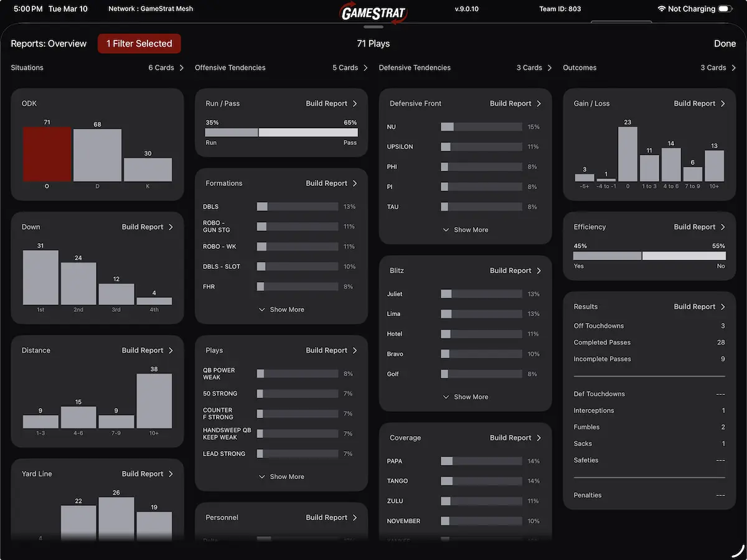Viewport: 747px width, 560px height.
Task: Tap Done to close reports
Action: click(725, 44)
